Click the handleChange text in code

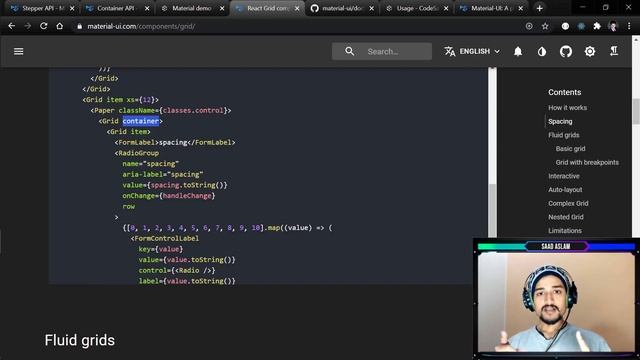tap(187, 196)
